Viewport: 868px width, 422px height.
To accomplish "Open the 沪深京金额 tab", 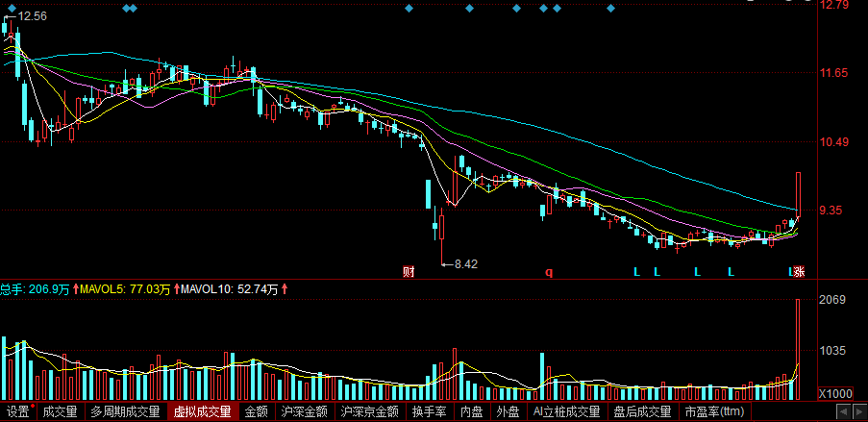I will 369,412.
